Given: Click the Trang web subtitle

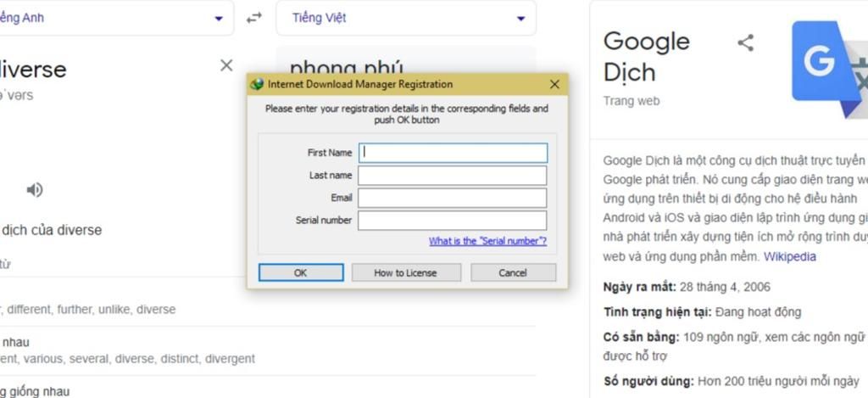Looking at the screenshot, I should 632,101.
